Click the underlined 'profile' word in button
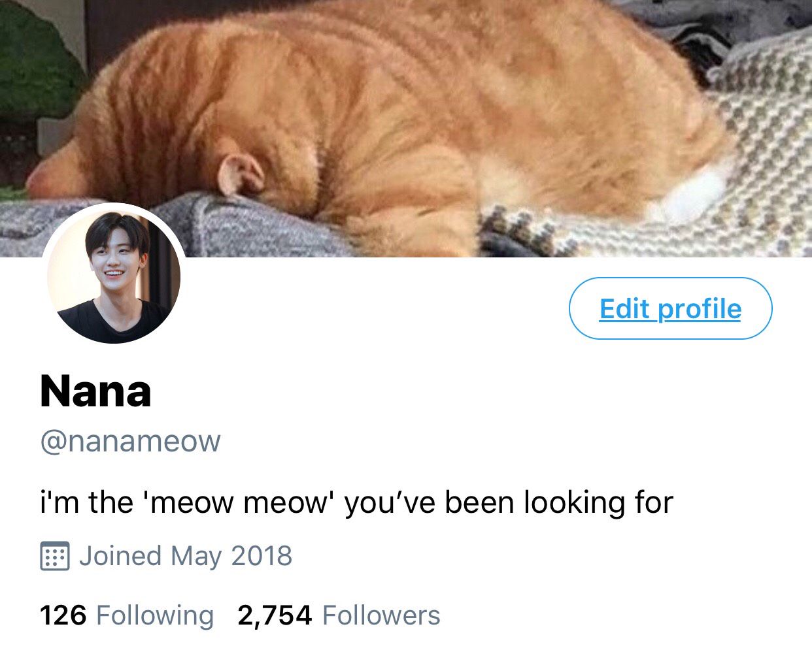The height and width of the screenshot is (652, 812). 700,308
